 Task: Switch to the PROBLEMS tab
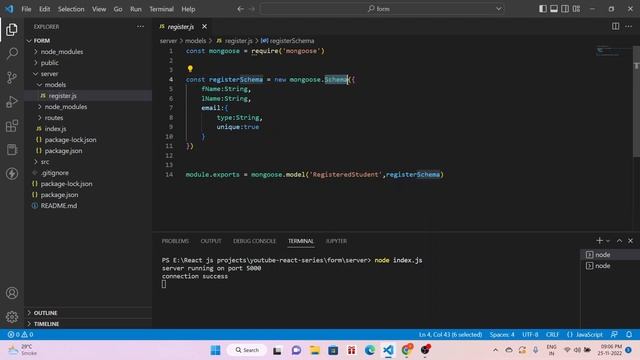tap(175, 241)
